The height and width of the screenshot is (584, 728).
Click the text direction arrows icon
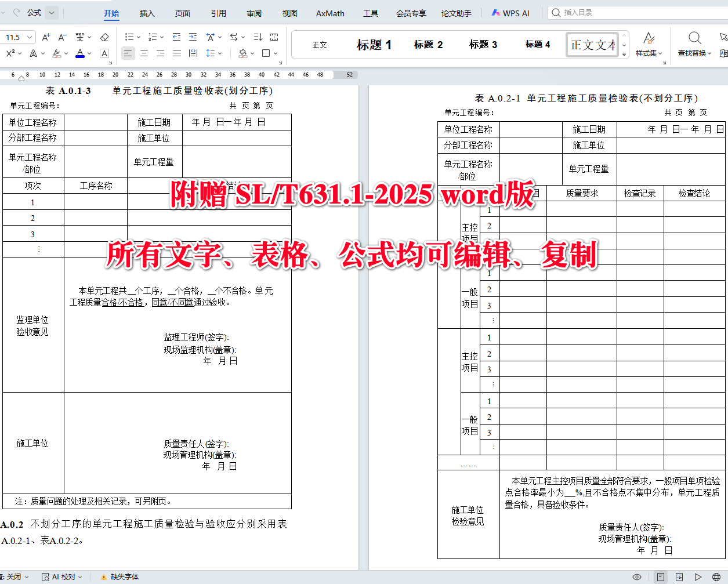tap(233, 37)
